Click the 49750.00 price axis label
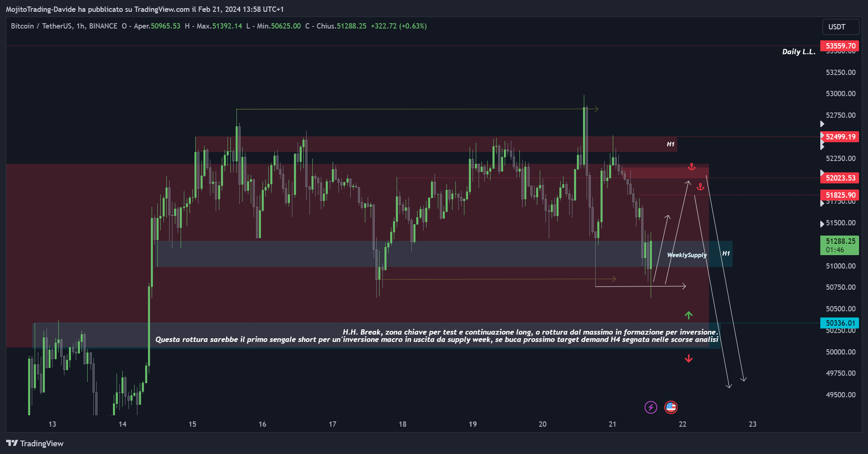Screen dimensions: 868x454 [x=841, y=373]
